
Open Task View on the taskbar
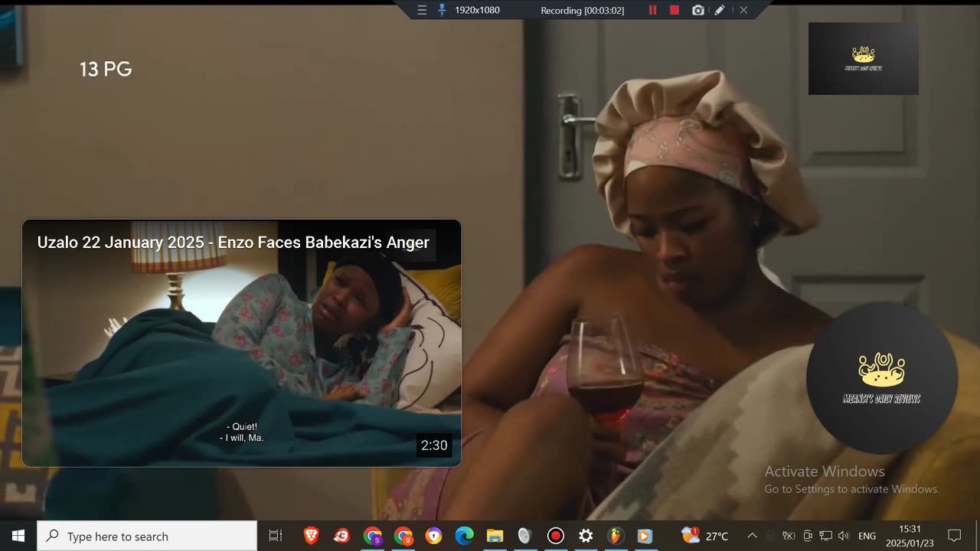point(276,536)
